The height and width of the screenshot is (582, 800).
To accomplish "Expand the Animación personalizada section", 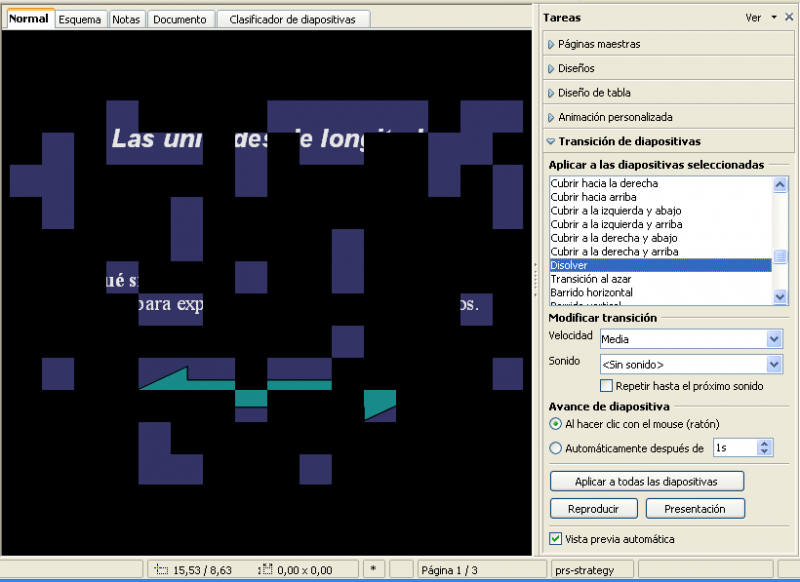I will click(614, 117).
